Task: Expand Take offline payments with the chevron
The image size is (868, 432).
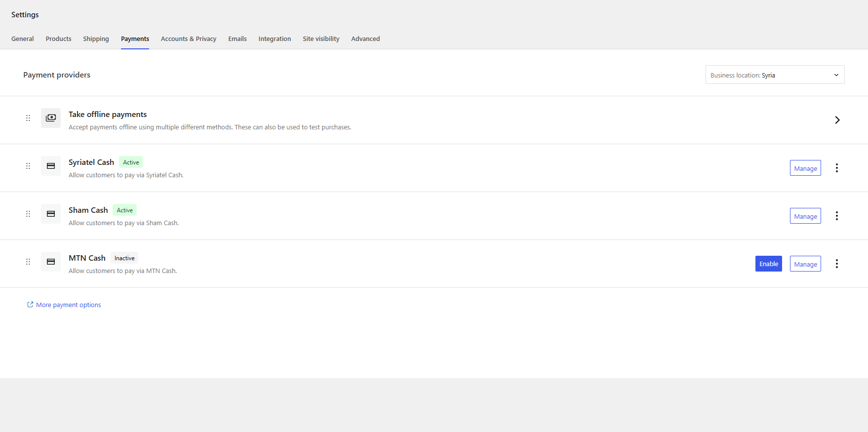Action: (x=837, y=120)
